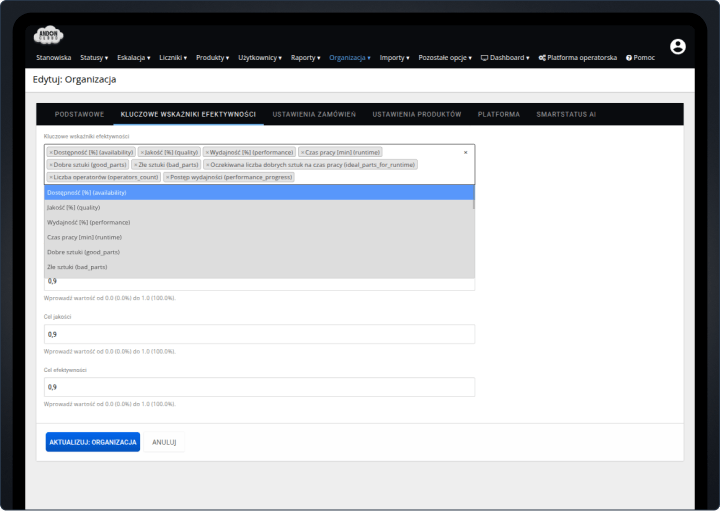Clear all selected KPI tags
720x511 pixels.
[465, 152]
